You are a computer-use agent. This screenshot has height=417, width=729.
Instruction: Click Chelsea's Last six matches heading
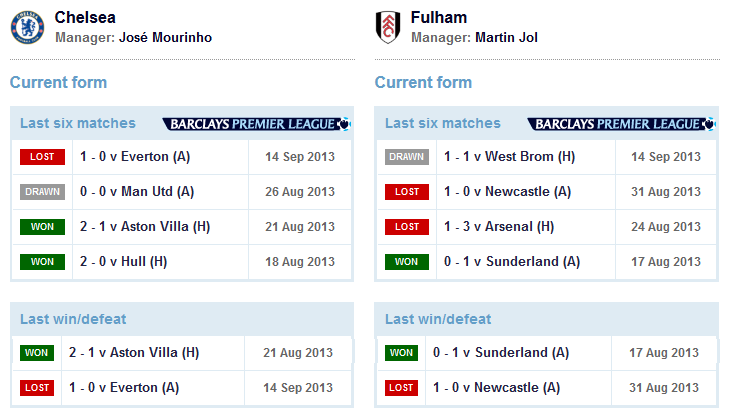pos(78,123)
